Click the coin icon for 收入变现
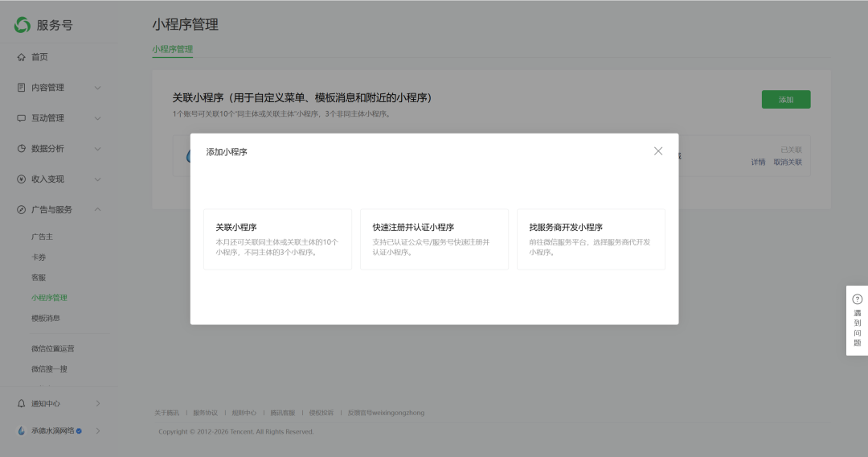The image size is (868, 457). tap(21, 179)
